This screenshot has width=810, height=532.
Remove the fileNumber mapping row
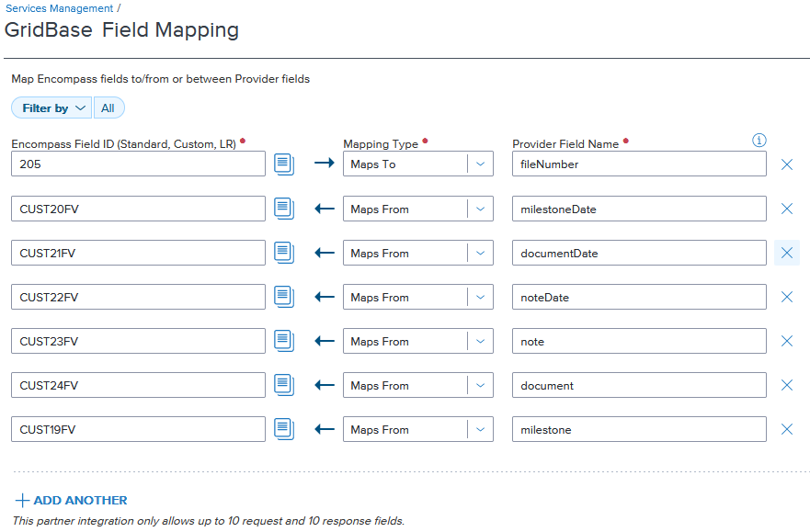click(787, 164)
